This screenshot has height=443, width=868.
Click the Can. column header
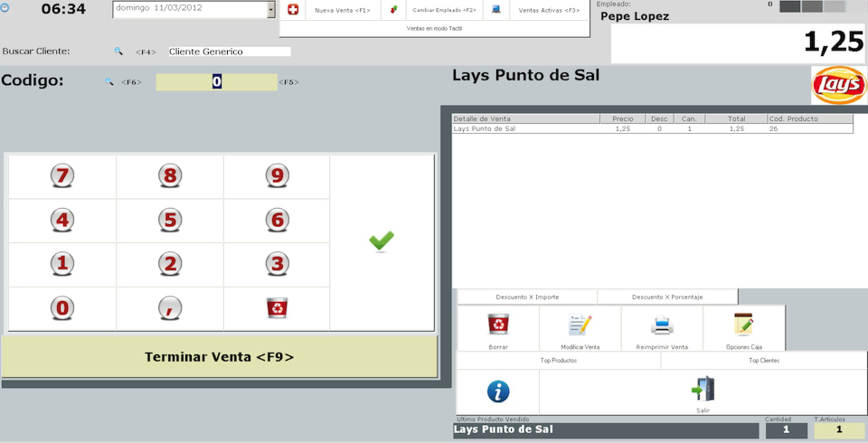click(689, 119)
